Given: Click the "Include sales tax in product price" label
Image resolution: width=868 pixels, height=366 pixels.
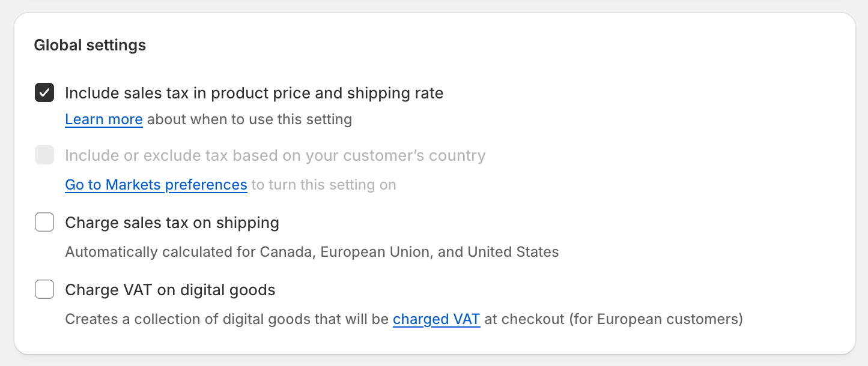Looking at the screenshot, I should [253, 93].
